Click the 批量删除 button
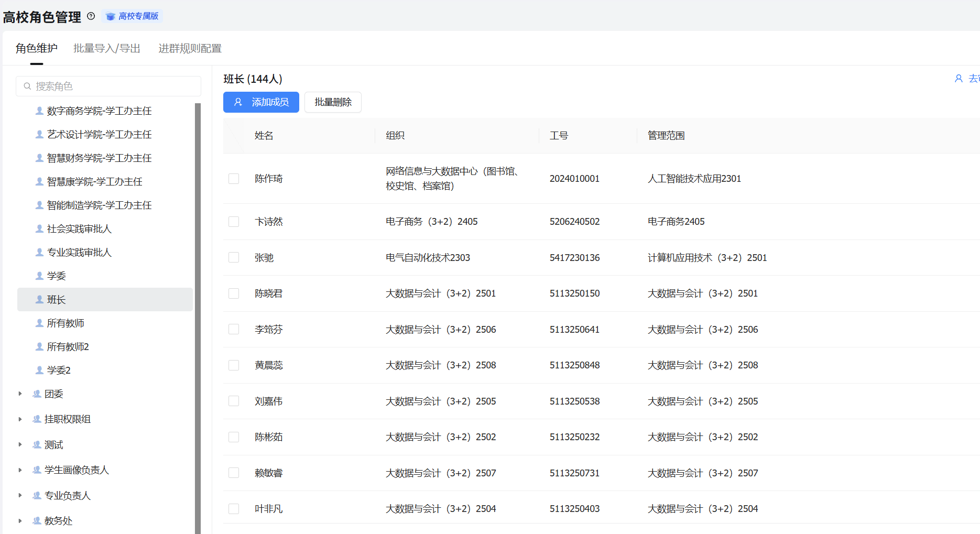The height and width of the screenshot is (534, 980). [x=333, y=102]
